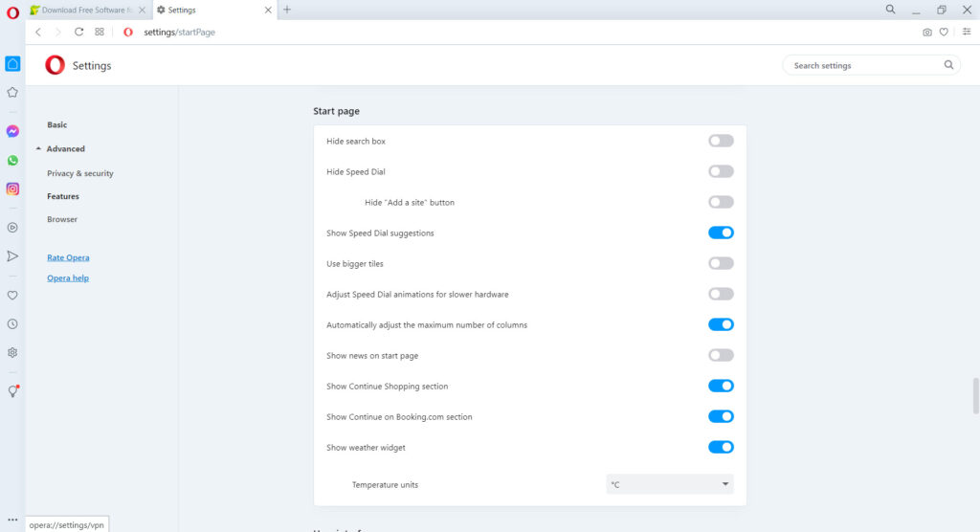
Task: Turn off Show Speed Dial suggestions
Action: click(721, 233)
